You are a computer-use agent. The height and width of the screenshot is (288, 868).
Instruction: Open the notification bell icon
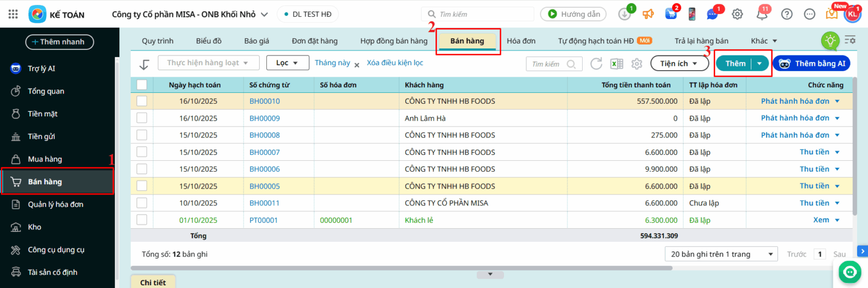click(x=762, y=14)
